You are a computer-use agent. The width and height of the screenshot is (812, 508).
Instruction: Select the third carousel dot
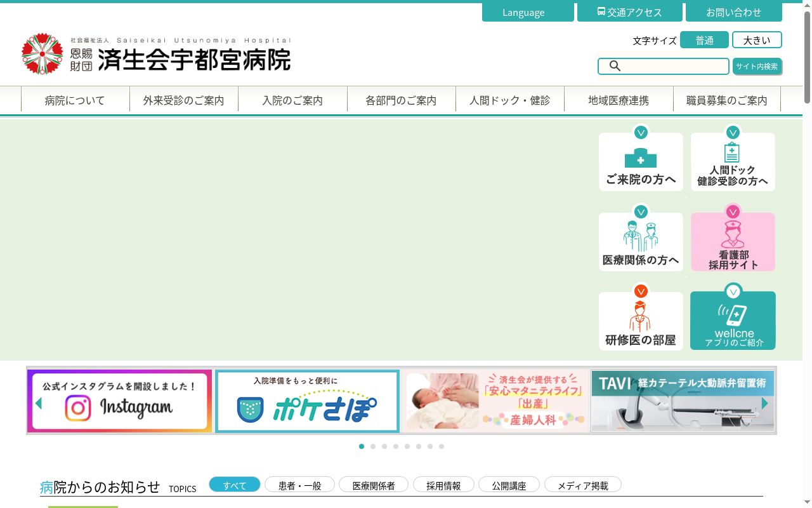[384, 446]
